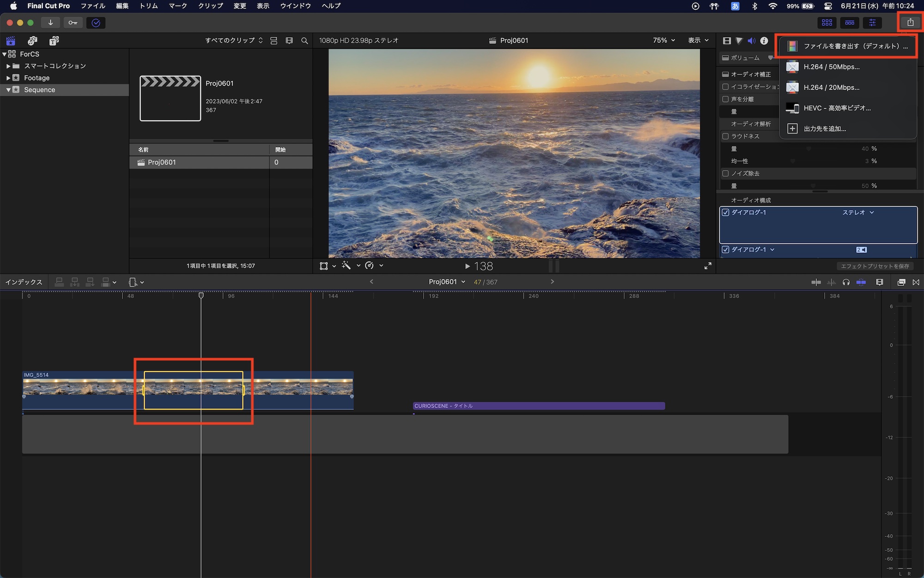This screenshot has width=924, height=578.
Task: Click the Share export icon
Action: point(910,22)
